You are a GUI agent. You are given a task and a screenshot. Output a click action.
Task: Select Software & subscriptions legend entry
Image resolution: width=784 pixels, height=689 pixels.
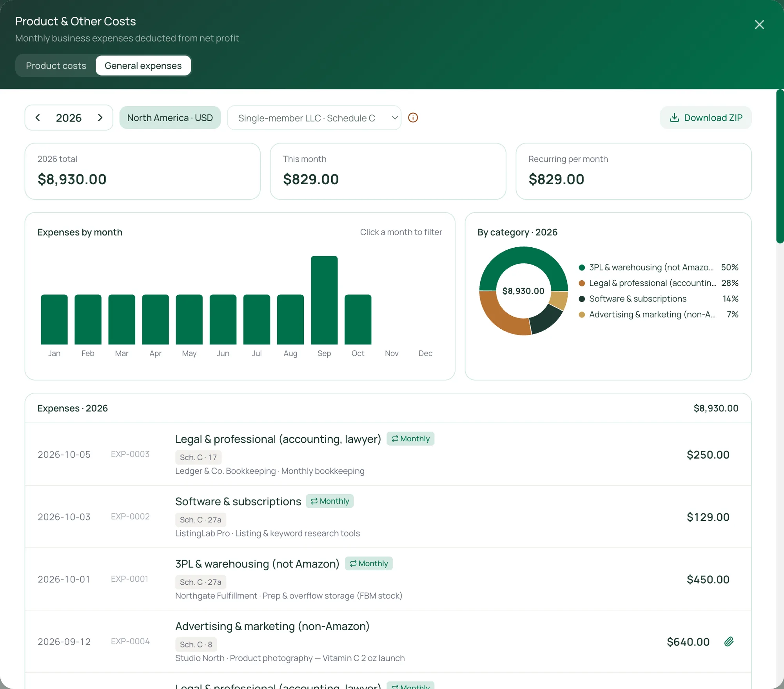point(659,299)
